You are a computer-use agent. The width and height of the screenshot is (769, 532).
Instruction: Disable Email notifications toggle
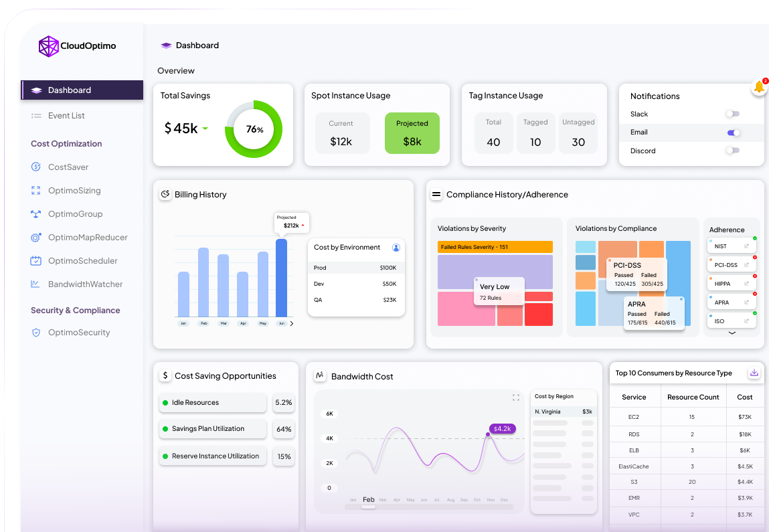734,132
